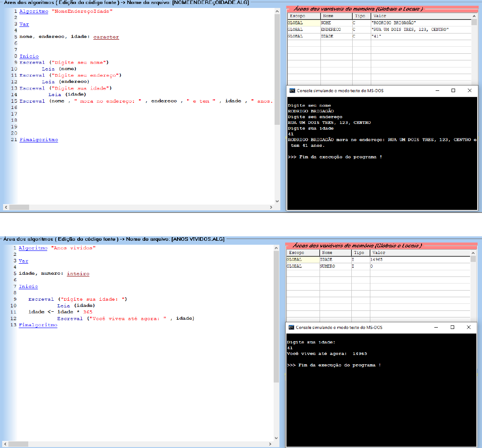Viewport: 482px width, 448px height.
Task: Minimize the console showing 'Você viveu até agora'
Action: [435, 327]
